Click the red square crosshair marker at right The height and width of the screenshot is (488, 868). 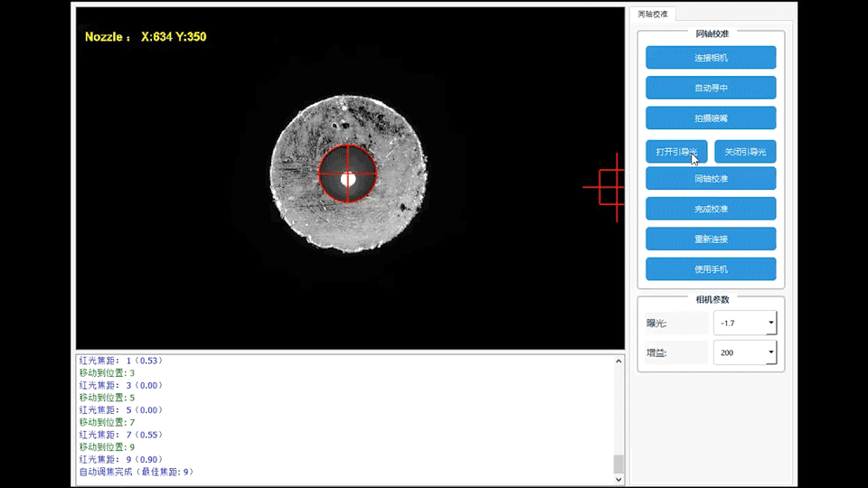pyautogui.click(x=611, y=187)
